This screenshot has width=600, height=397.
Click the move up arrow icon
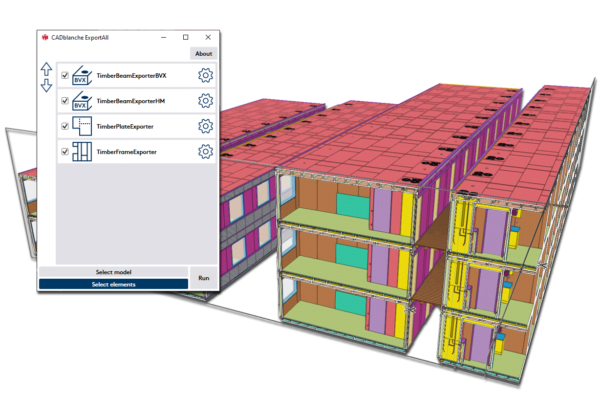tap(46, 69)
